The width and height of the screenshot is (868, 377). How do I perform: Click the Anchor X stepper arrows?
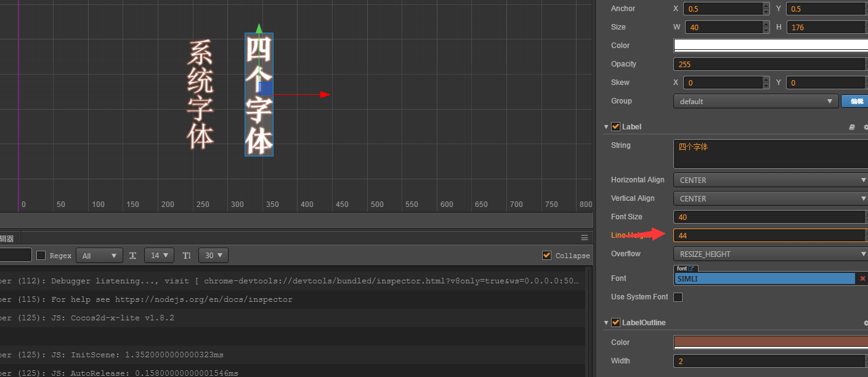pyautogui.click(x=766, y=9)
